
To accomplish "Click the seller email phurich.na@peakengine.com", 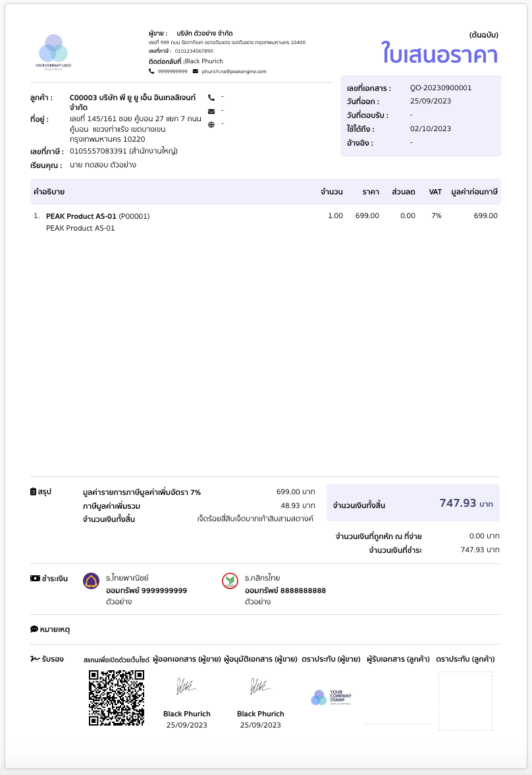I will click(234, 71).
